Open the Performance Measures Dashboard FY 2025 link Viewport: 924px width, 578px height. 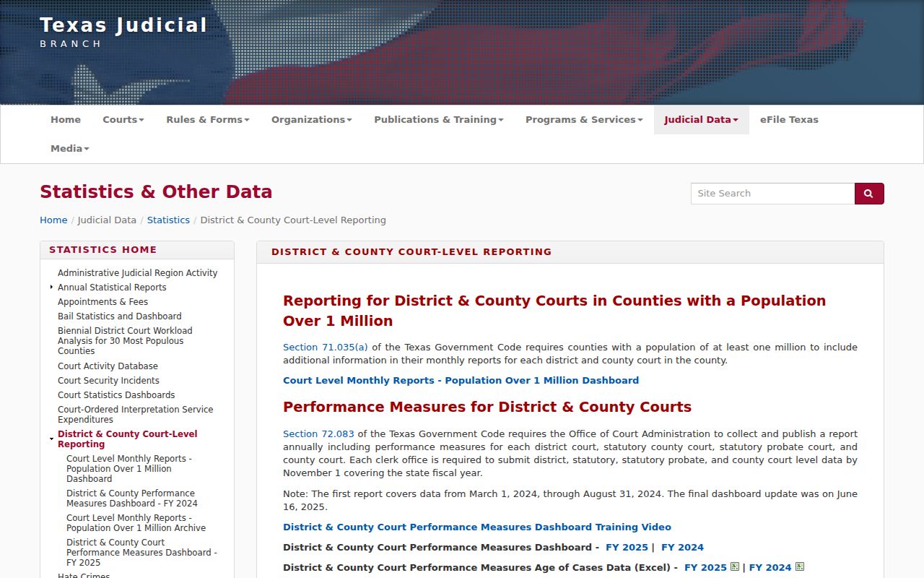pyautogui.click(x=627, y=548)
